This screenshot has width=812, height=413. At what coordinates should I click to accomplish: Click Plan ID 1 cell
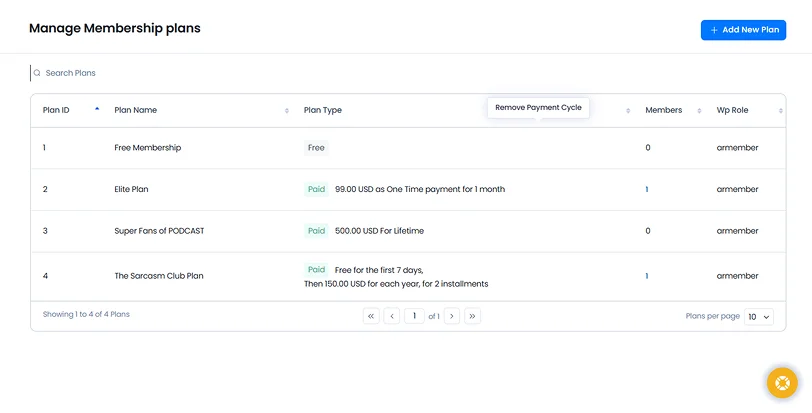click(45, 148)
